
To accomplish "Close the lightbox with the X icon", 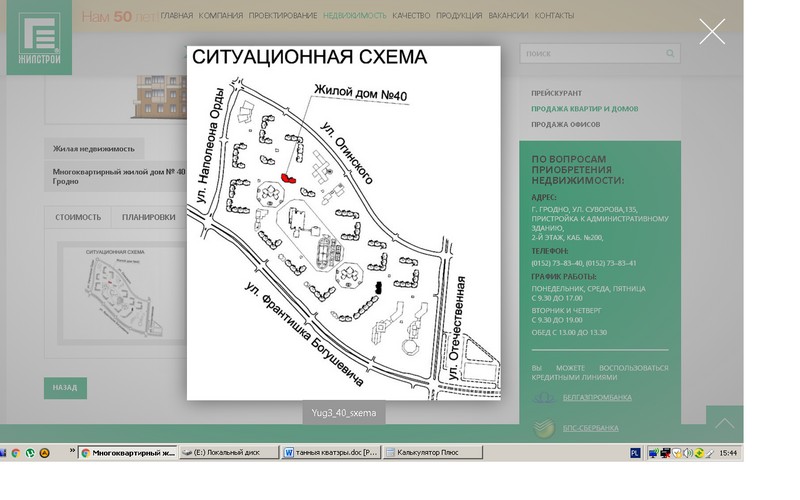I will 712,32.
